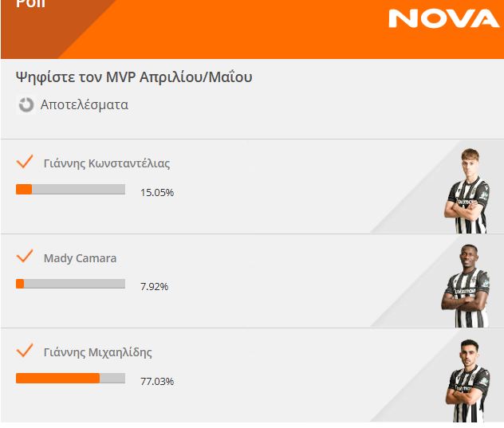Image resolution: width=504 pixels, height=428 pixels.
Task: Click the 77.03% progress bar
Action: tap(70, 379)
